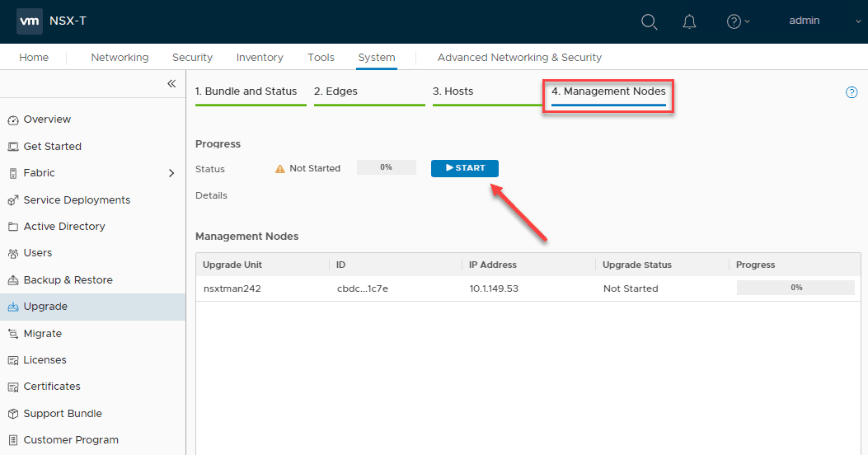Click the Migrate sidebar icon
The width and height of the screenshot is (868, 455).
click(x=12, y=334)
